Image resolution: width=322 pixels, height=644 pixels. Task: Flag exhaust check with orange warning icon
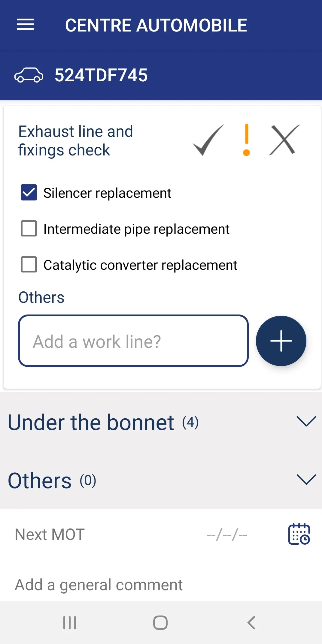click(246, 140)
